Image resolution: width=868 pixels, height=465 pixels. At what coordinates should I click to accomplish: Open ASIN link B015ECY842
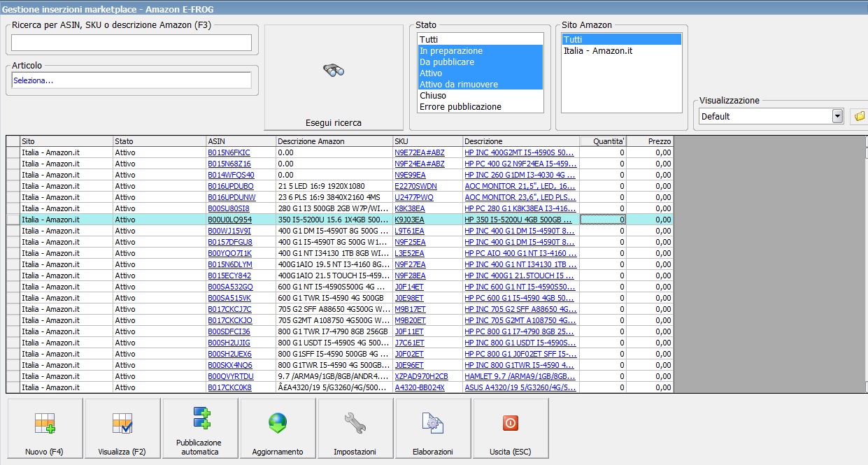(229, 276)
